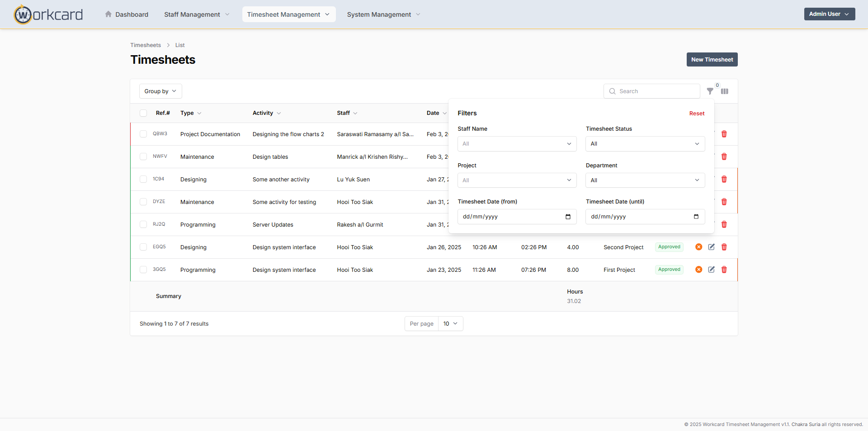Screen dimensions: 868x431
Task: Click the filter funnel icon
Action: tap(710, 91)
